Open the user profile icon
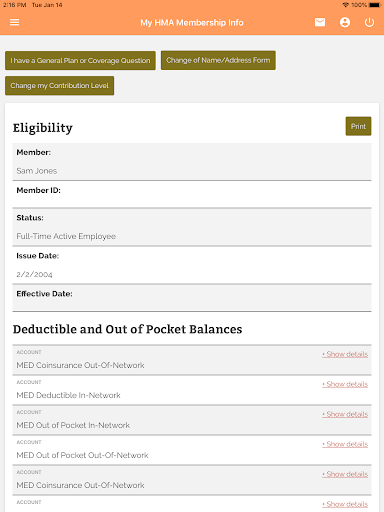This screenshot has height=512, width=384. pyautogui.click(x=345, y=22)
